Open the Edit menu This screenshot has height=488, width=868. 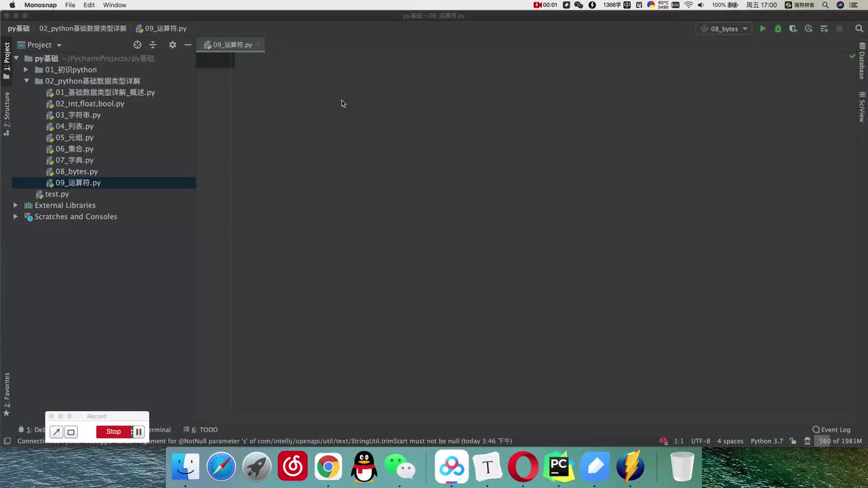click(89, 5)
